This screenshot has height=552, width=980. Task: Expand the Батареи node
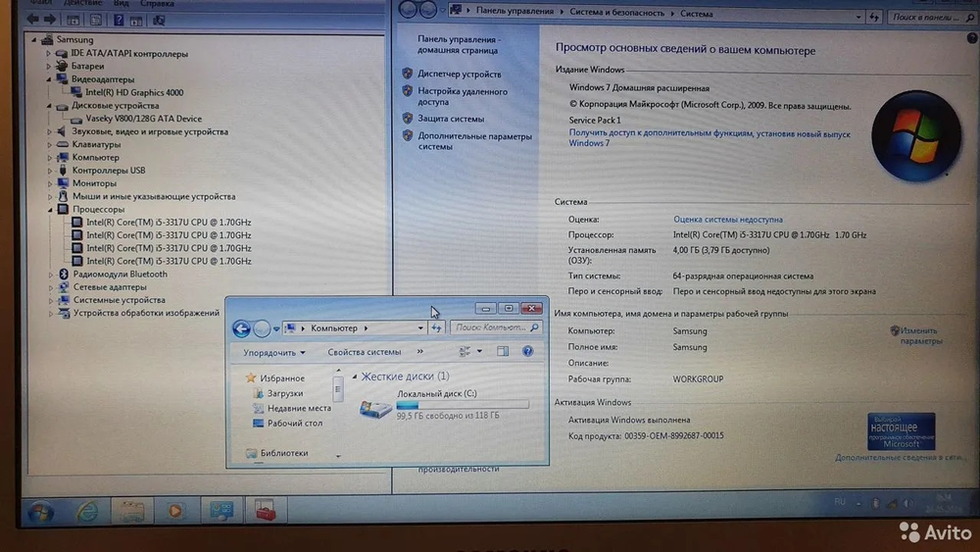click(x=48, y=67)
